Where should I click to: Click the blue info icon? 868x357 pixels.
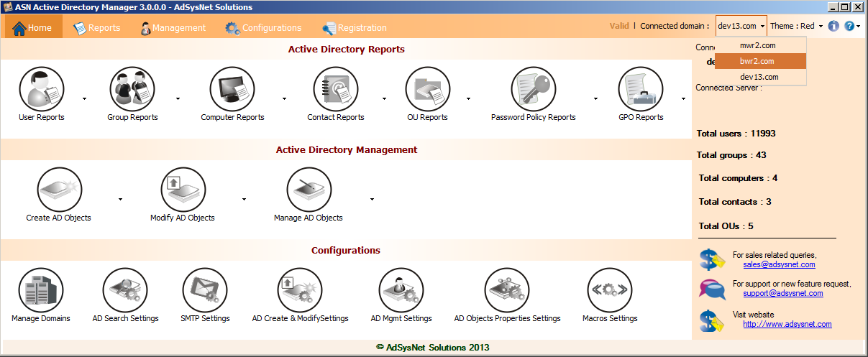[833, 26]
